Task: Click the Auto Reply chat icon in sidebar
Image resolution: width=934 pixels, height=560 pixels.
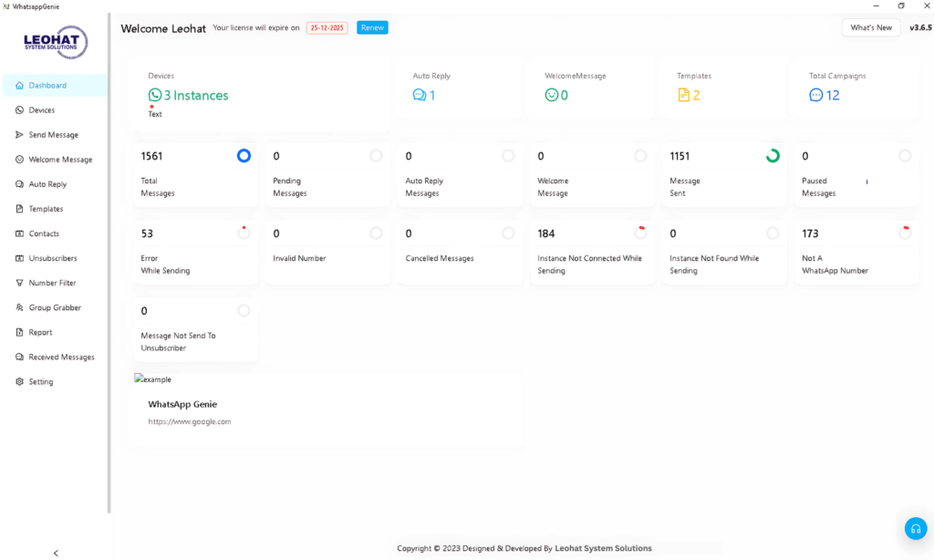Action: click(x=20, y=184)
